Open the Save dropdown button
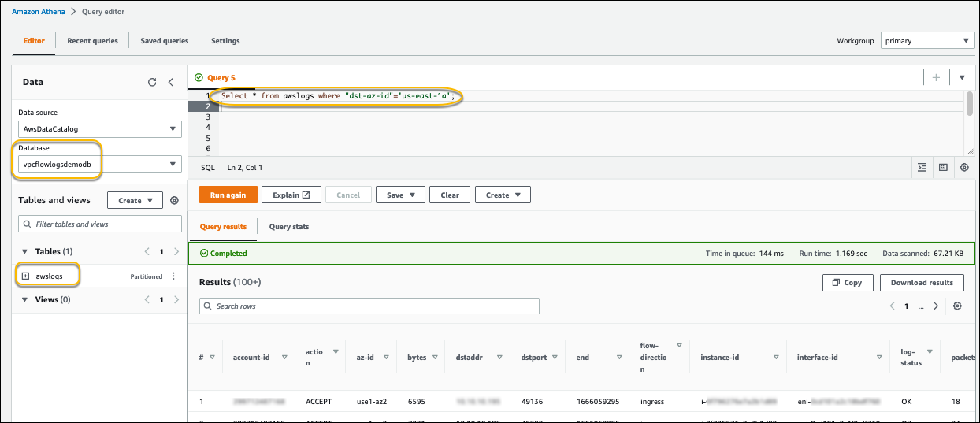The width and height of the screenshot is (980, 423). [x=401, y=195]
